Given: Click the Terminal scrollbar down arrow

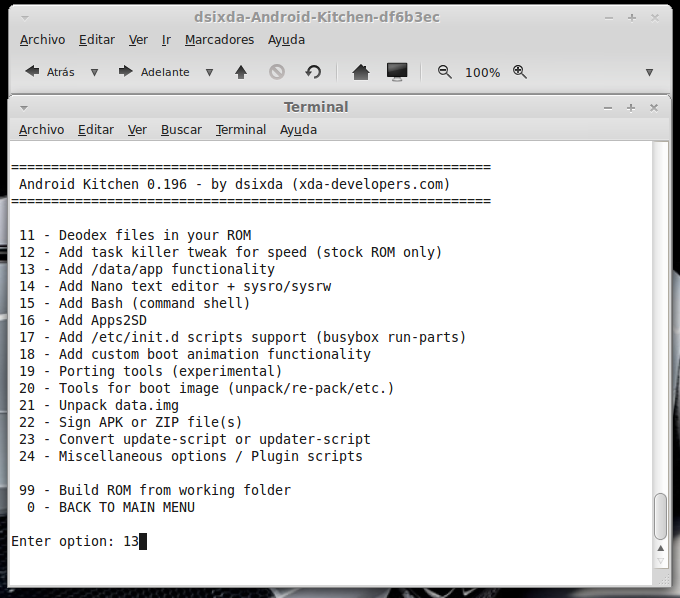Looking at the screenshot, I should 660,561.
